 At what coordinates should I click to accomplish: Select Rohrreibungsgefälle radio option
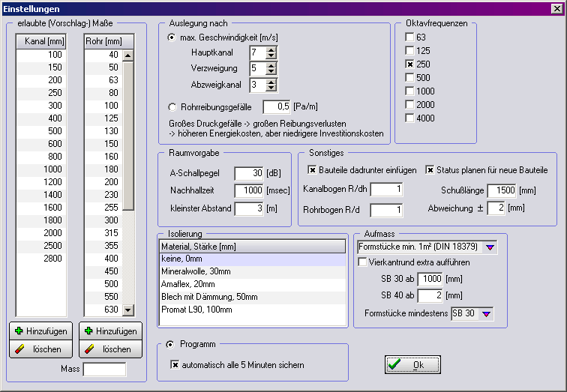tap(172, 106)
